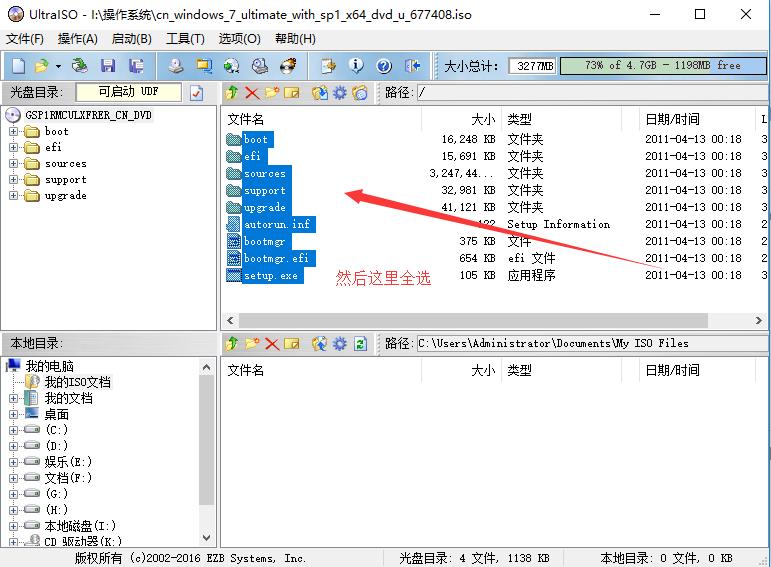The image size is (771, 567).
Task: Refresh the local directory listing
Action: (360, 343)
